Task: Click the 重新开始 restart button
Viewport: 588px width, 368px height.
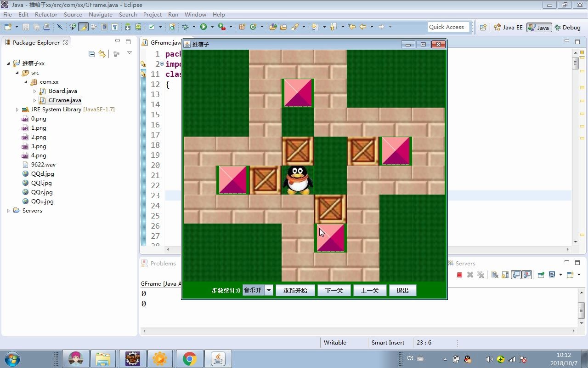Action: click(x=295, y=290)
